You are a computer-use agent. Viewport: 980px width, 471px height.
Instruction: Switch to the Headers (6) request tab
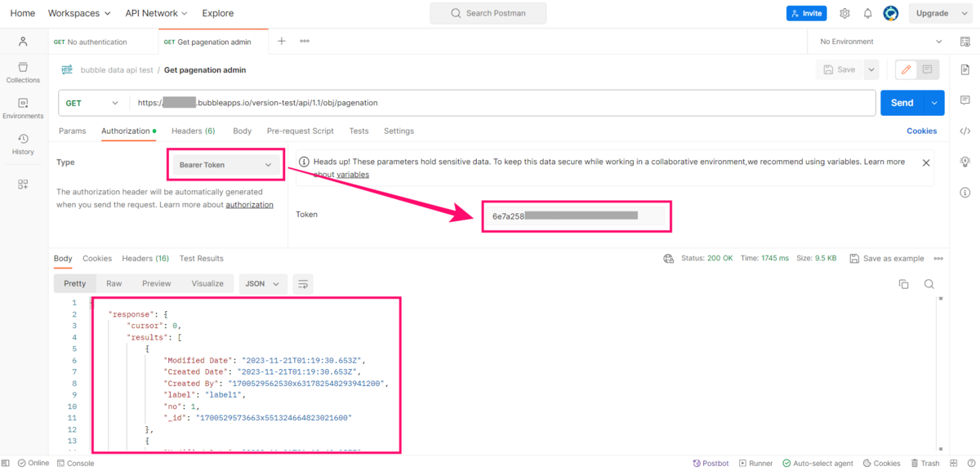point(193,131)
